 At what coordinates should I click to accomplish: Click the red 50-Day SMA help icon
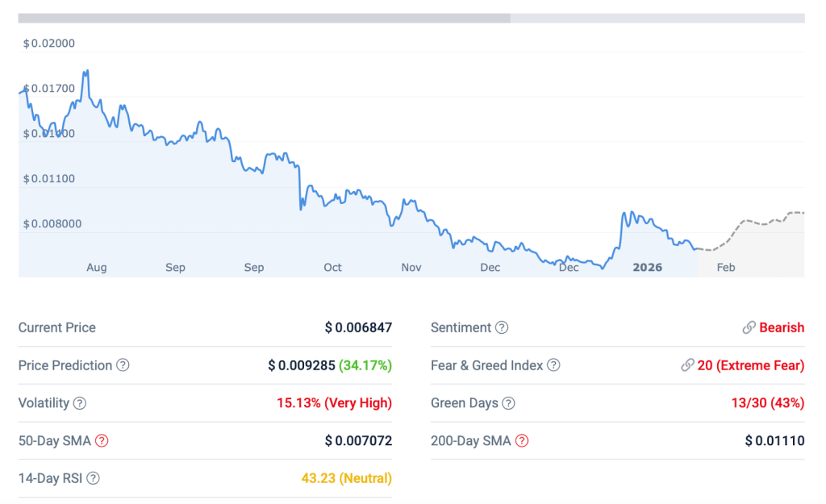[102, 441]
